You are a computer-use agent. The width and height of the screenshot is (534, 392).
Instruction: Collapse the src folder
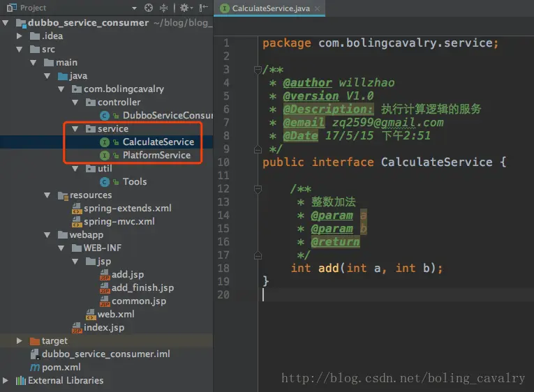coord(20,50)
